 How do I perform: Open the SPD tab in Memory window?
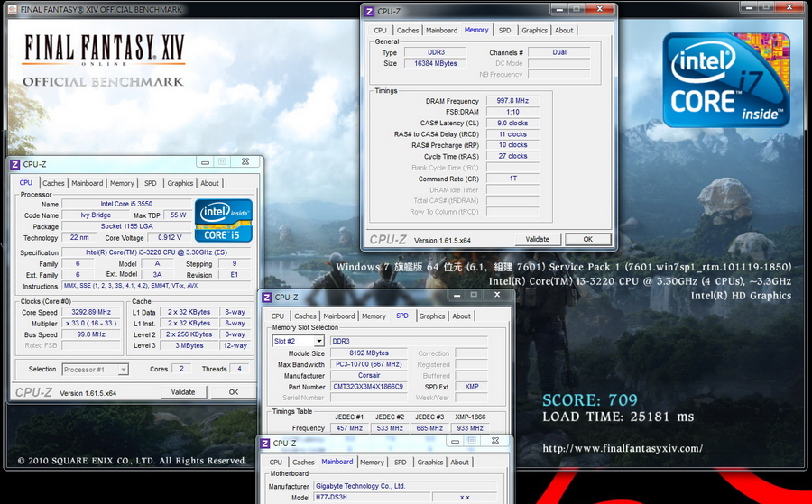point(504,31)
